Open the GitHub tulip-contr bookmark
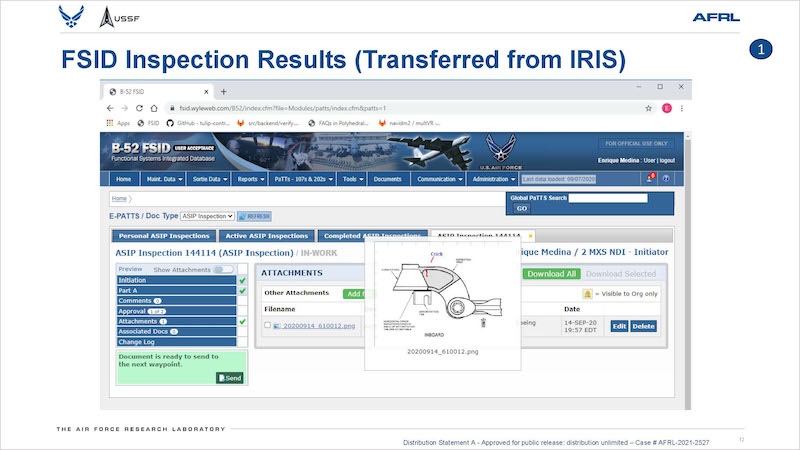 (198, 123)
